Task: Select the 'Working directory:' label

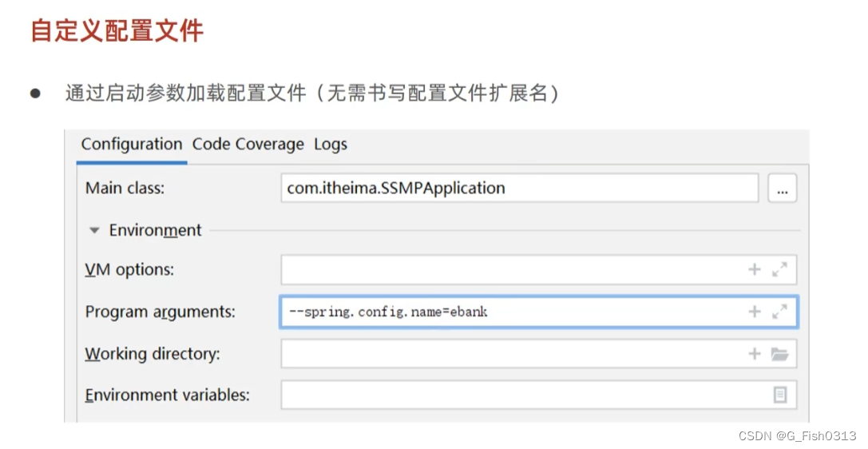Action: coord(153,354)
